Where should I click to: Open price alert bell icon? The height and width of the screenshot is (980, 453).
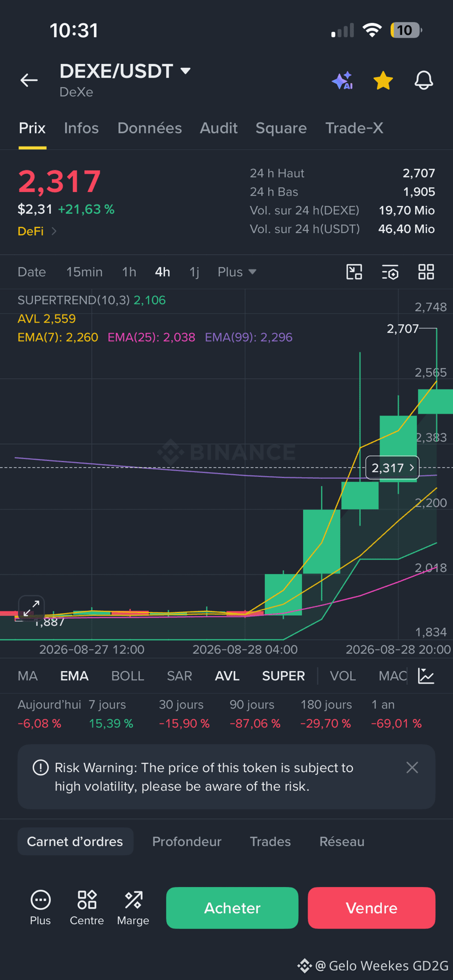click(x=423, y=80)
